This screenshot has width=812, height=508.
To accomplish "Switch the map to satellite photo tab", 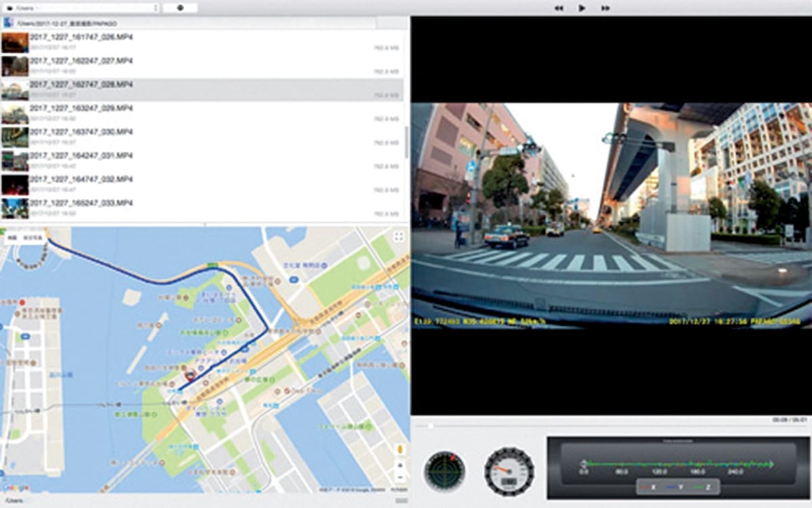I will (x=33, y=238).
